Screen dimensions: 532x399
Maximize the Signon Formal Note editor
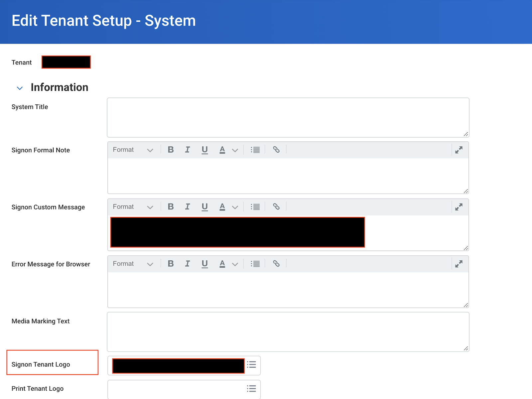tap(459, 150)
